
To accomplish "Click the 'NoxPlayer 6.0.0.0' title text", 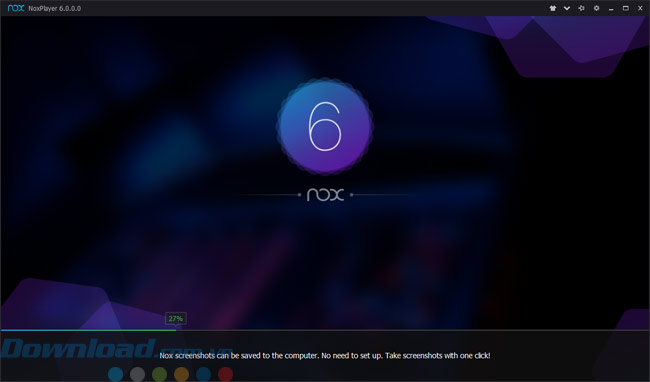I will [55, 8].
